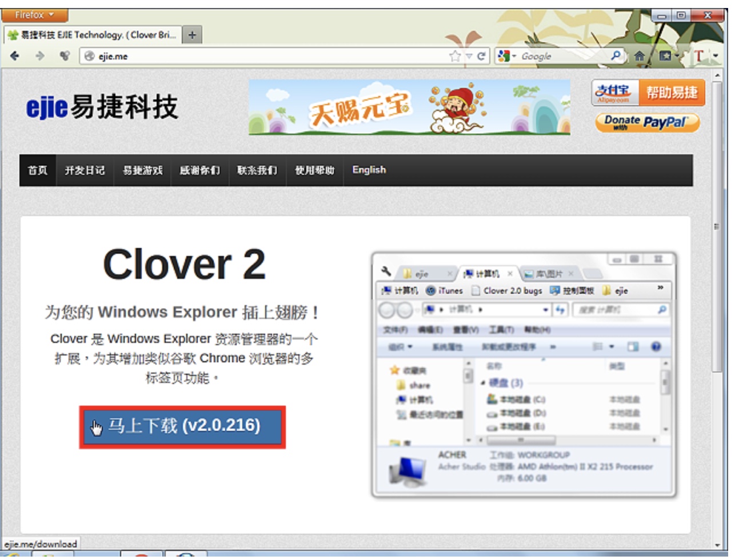Click the red T toolbar icon
735x560 pixels.
(x=698, y=56)
